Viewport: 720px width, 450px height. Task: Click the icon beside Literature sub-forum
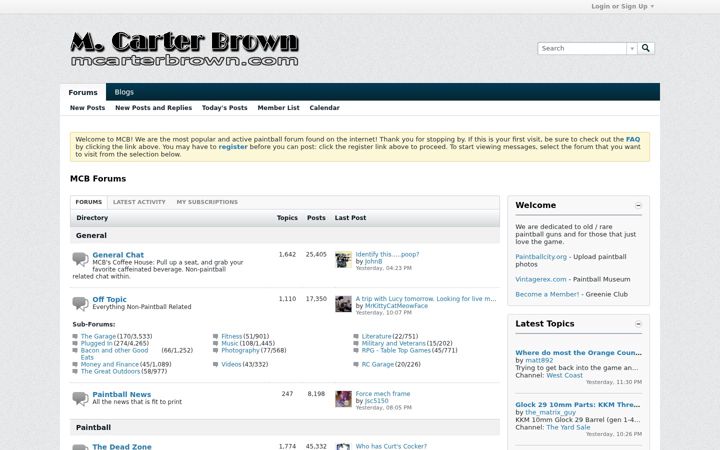pos(356,337)
